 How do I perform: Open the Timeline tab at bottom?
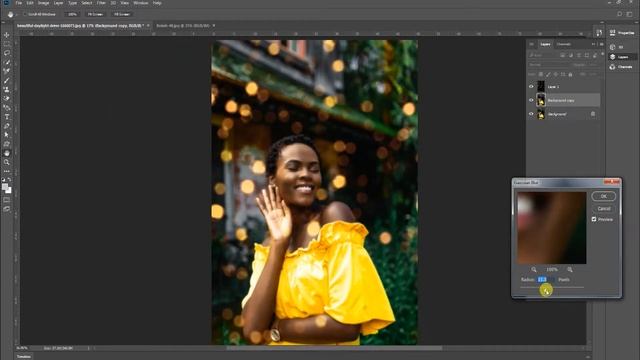(x=24, y=357)
